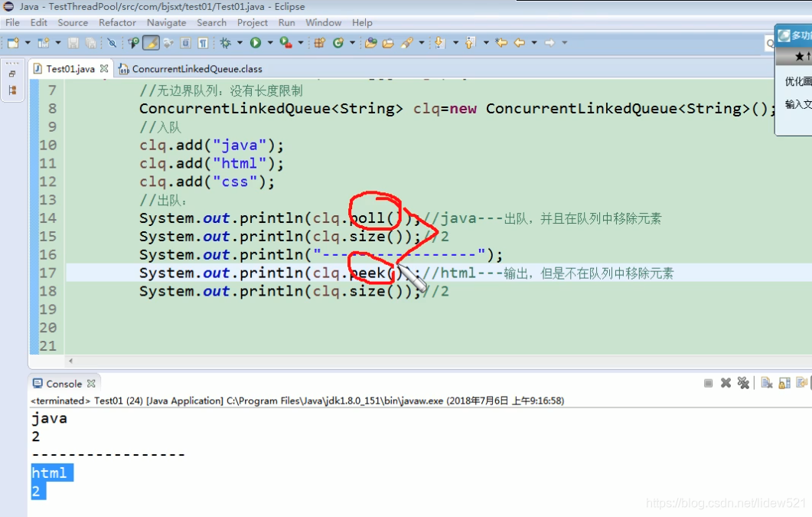Open the File menu
Viewport: 812px width, 517px height.
pyautogui.click(x=12, y=23)
